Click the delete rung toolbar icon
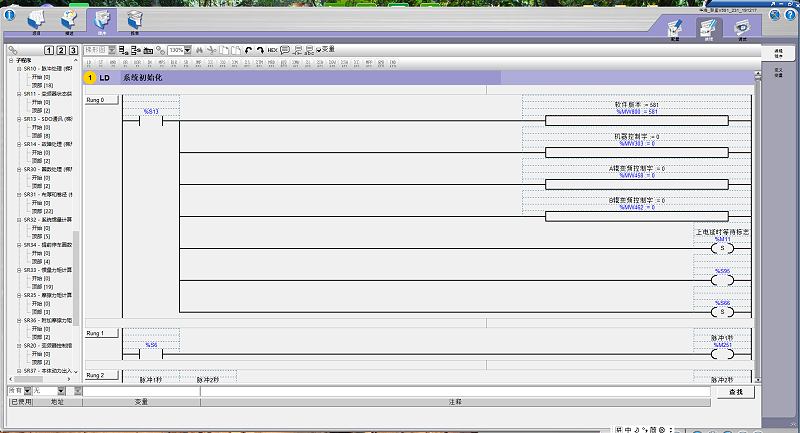Image resolution: width=800 pixels, height=433 pixels. [x=148, y=50]
